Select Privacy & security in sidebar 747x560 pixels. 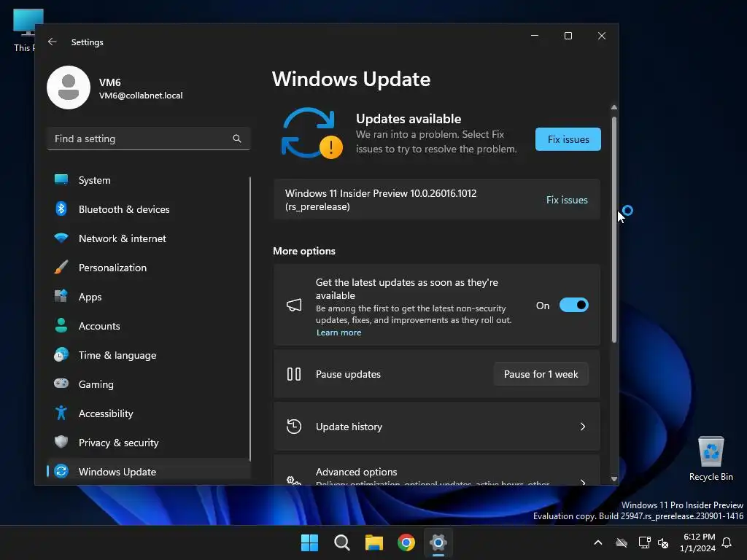pyautogui.click(x=149, y=443)
